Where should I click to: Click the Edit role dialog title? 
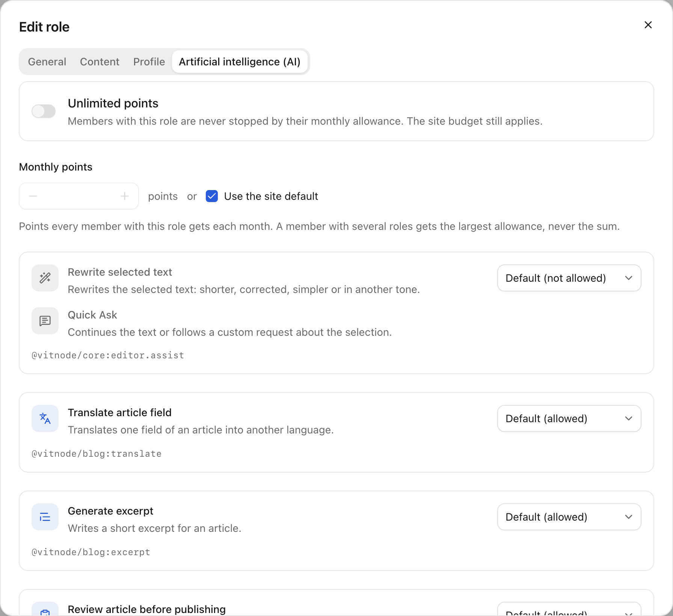(44, 27)
